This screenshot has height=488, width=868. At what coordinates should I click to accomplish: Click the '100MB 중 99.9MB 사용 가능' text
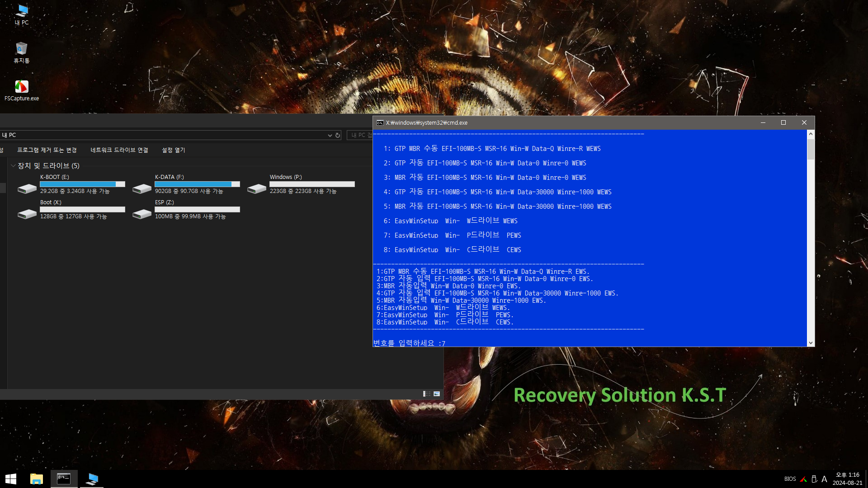click(190, 217)
